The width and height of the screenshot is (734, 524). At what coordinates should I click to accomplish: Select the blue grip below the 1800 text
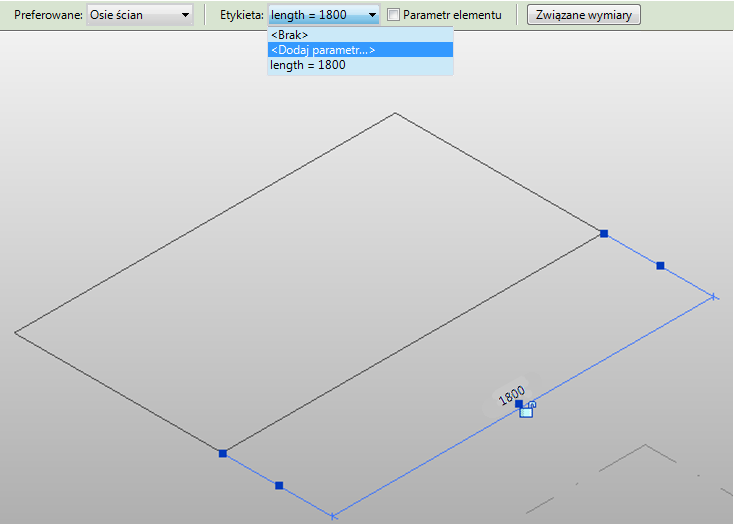tap(519, 404)
